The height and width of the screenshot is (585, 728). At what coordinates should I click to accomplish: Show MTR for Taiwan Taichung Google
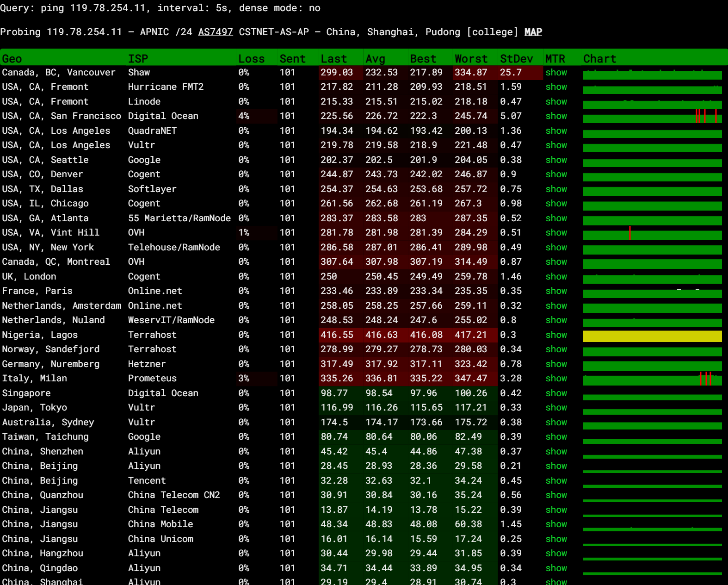click(x=556, y=437)
